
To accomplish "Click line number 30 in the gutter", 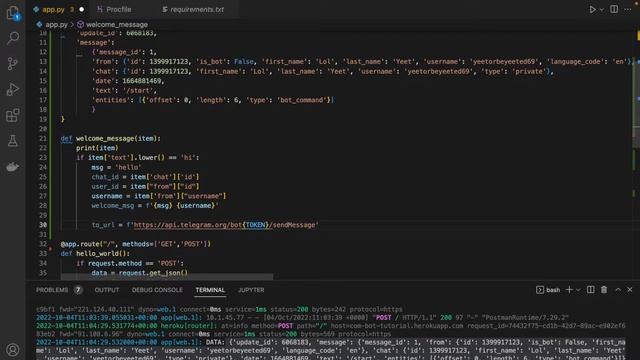I will click(43, 225).
